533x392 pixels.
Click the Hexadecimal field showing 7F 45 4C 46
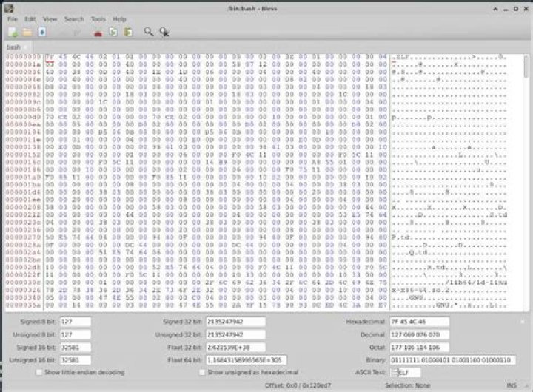420,322
